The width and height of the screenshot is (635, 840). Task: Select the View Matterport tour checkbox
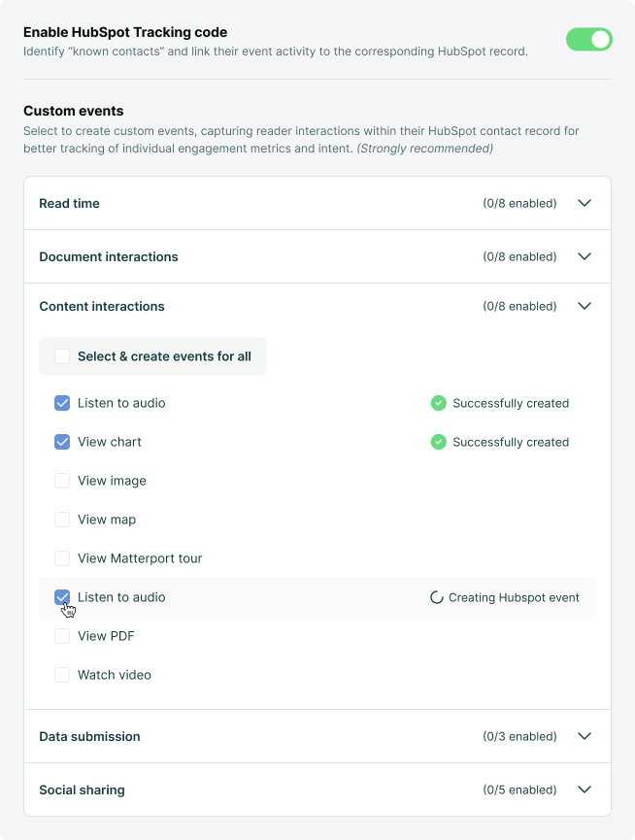(x=62, y=558)
